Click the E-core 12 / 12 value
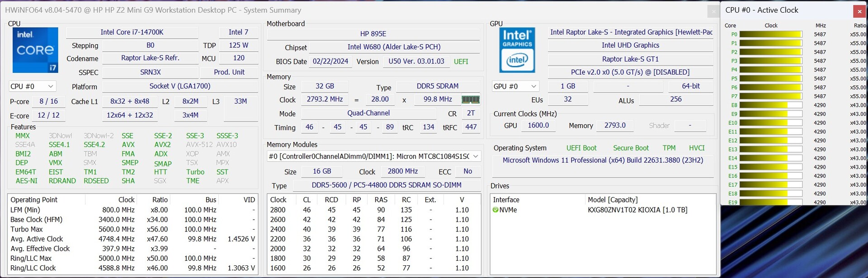868x278 pixels. click(x=48, y=115)
